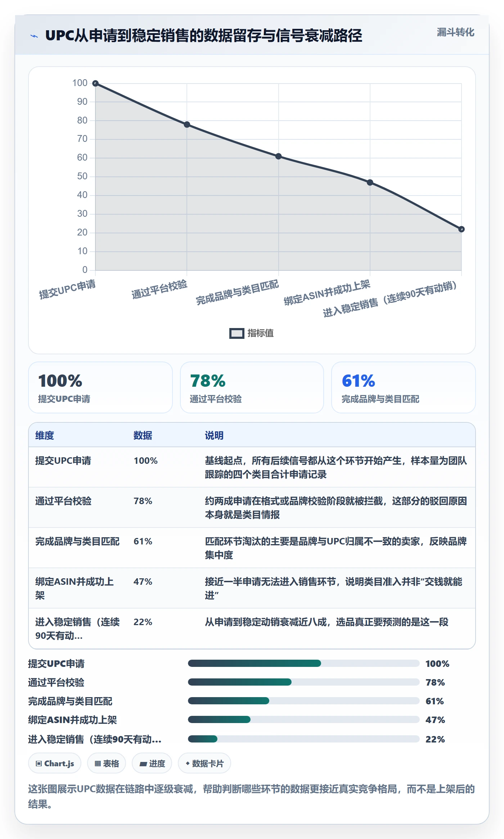
Task: Click the chart data point at 22
Action: (462, 229)
